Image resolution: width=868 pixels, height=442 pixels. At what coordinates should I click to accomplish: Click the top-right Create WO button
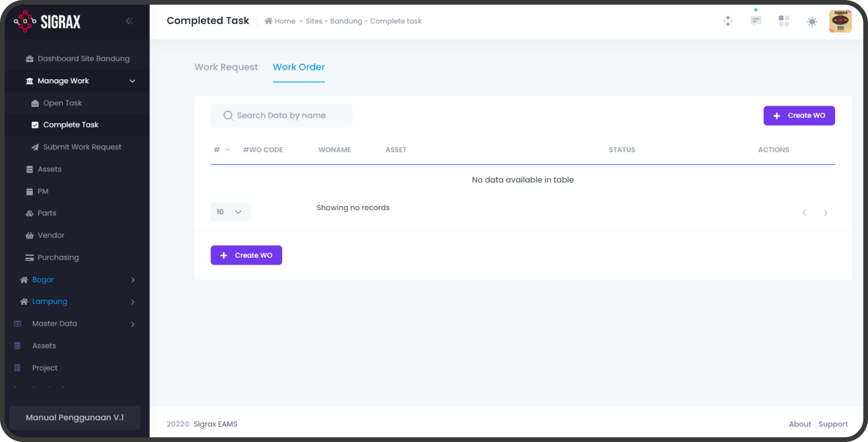point(799,116)
